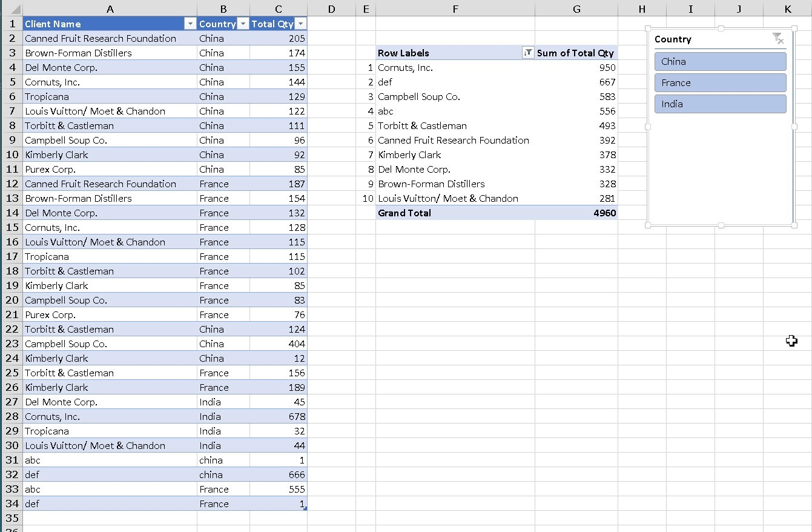Select China in the Country slicer
The width and height of the screenshot is (812, 532).
[x=720, y=61]
